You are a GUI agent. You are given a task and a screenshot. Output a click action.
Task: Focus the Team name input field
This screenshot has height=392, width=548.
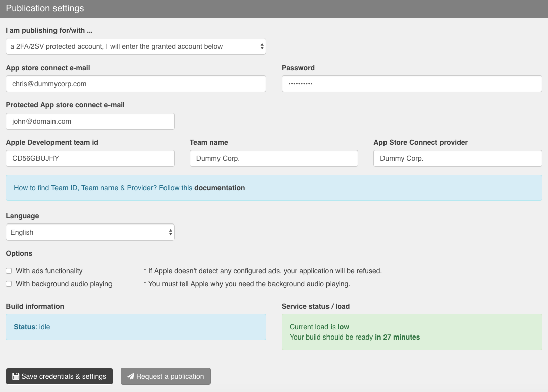pos(273,158)
